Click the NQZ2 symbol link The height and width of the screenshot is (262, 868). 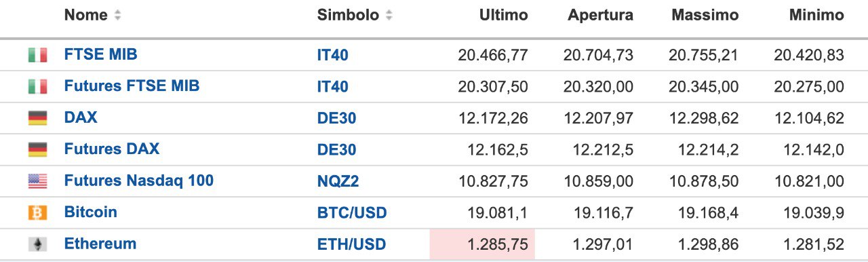[337, 182]
